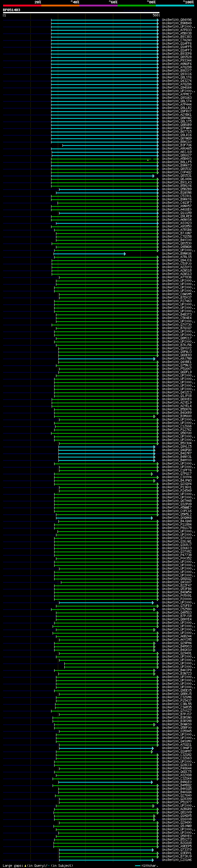The height and width of the screenshot is (868, 197).
Task: Select hit label UniRef100_Q6YWQ9
Action: click(177, 139)
